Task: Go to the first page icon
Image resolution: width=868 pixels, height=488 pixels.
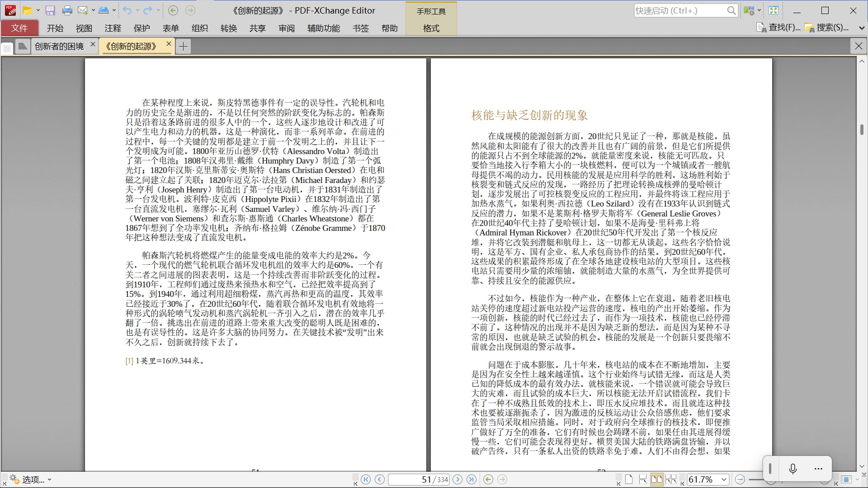Action: click(366, 479)
